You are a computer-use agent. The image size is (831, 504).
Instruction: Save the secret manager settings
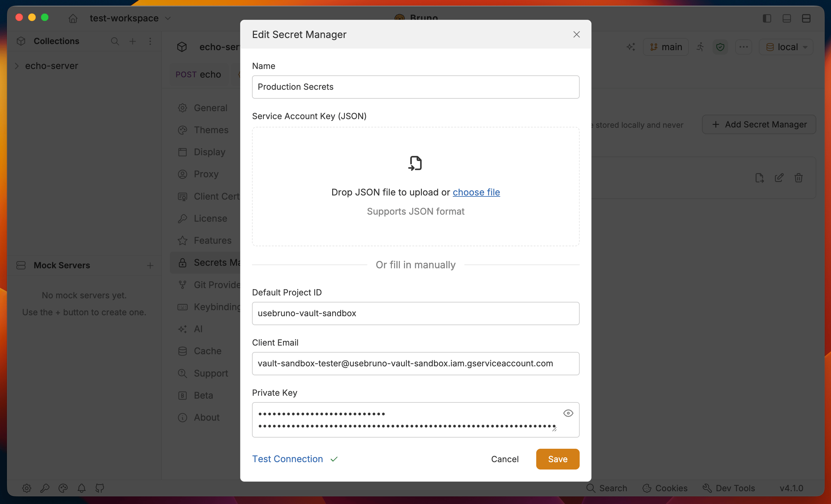point(558,459)
